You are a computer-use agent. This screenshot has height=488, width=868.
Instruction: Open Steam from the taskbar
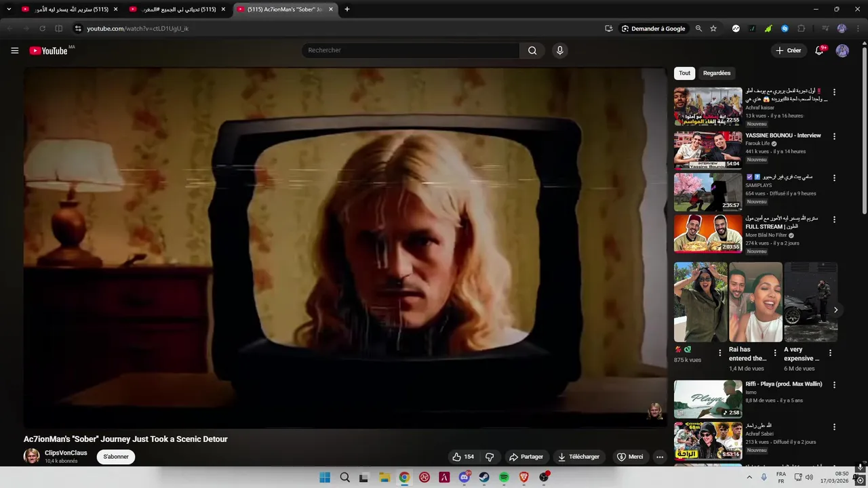click(484, 477)
